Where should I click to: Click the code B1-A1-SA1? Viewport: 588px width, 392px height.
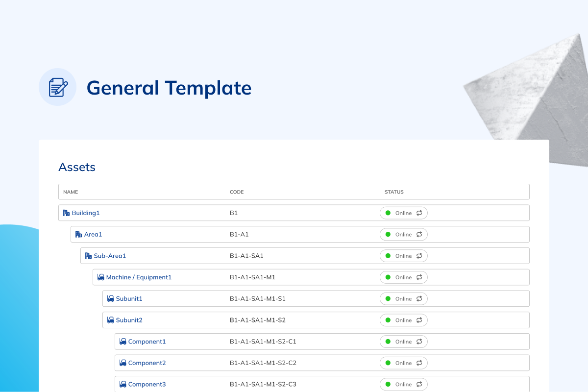click(x=246, y=256)
